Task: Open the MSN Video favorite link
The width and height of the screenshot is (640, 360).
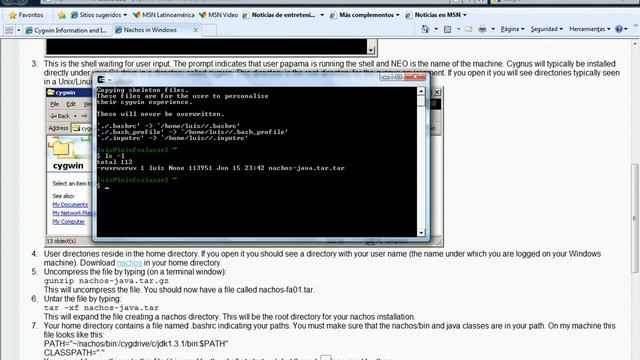Action: [218, 15]
